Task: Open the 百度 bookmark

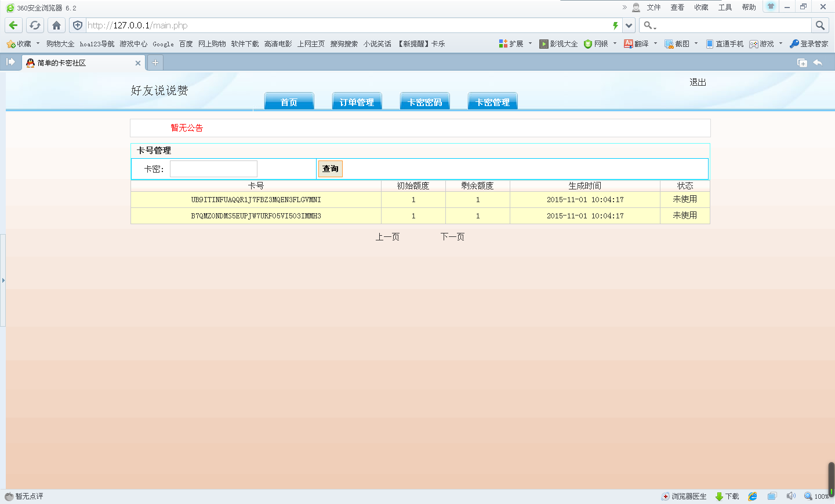Action: click(186, 44)
